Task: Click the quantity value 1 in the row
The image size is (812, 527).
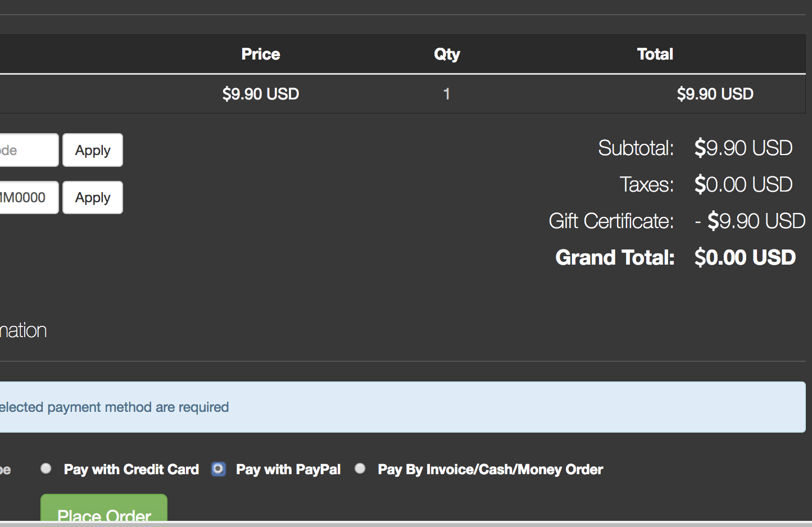Action: [x=446, y=94]
